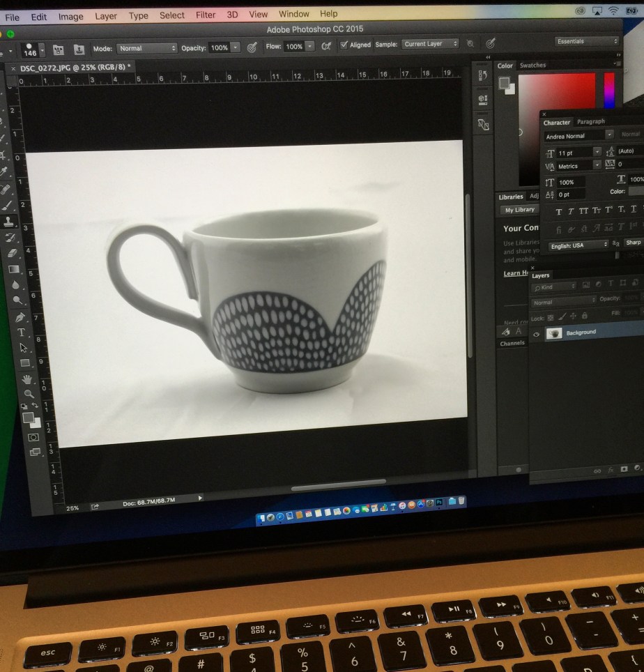The height and width of the screenshot is (672, 644).
Task: Open the Sample dropdown showing Current Layer
Action: [429, 44]
